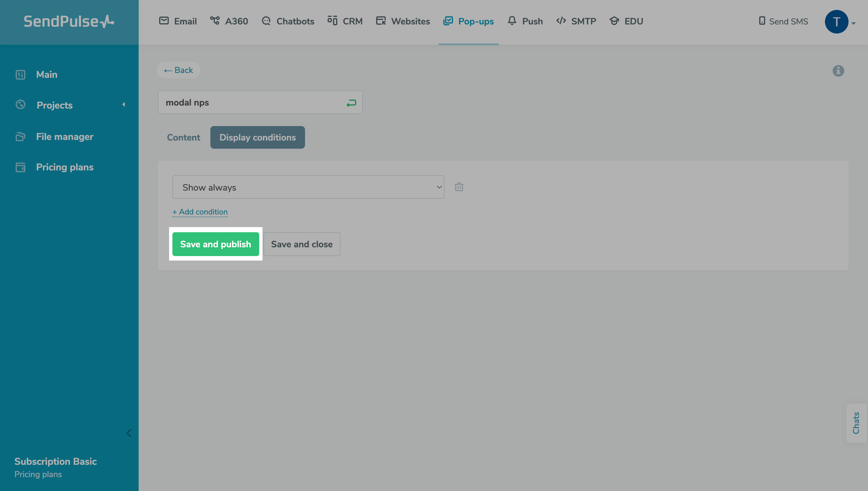Click Send SMS in the header
Viewport: 868px width, 491px height.
783,21
